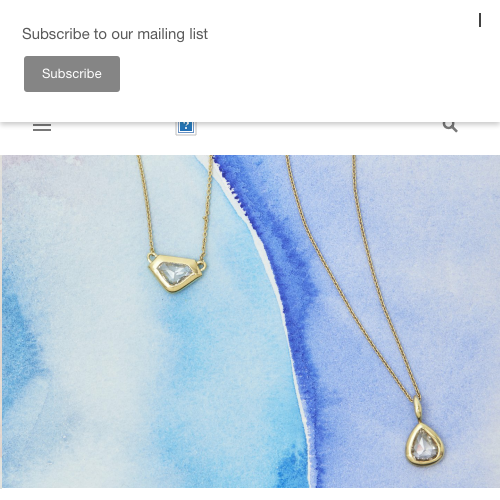
Task: Click the diamond stone in teardrop pendant
Action: 424,445
